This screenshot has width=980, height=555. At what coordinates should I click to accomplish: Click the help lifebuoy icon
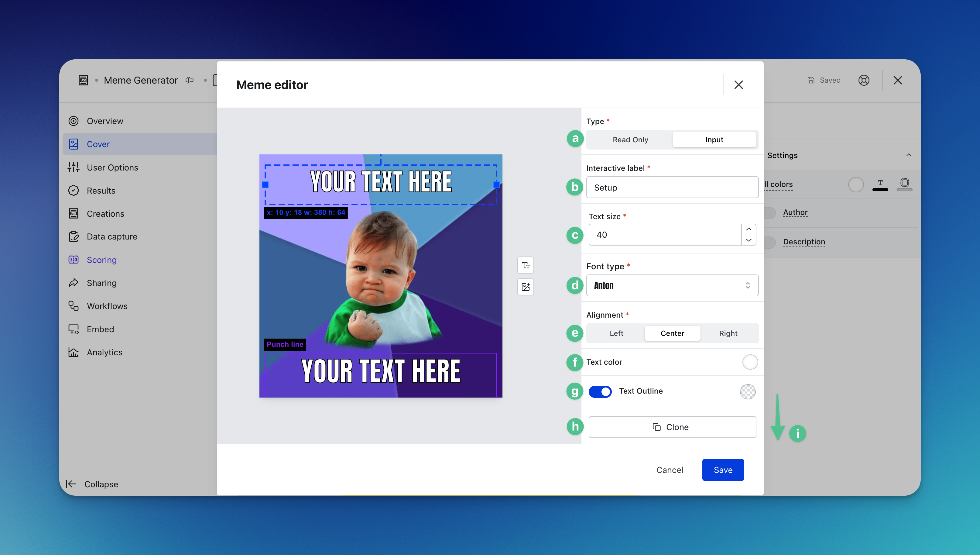(x=863, y=81)
